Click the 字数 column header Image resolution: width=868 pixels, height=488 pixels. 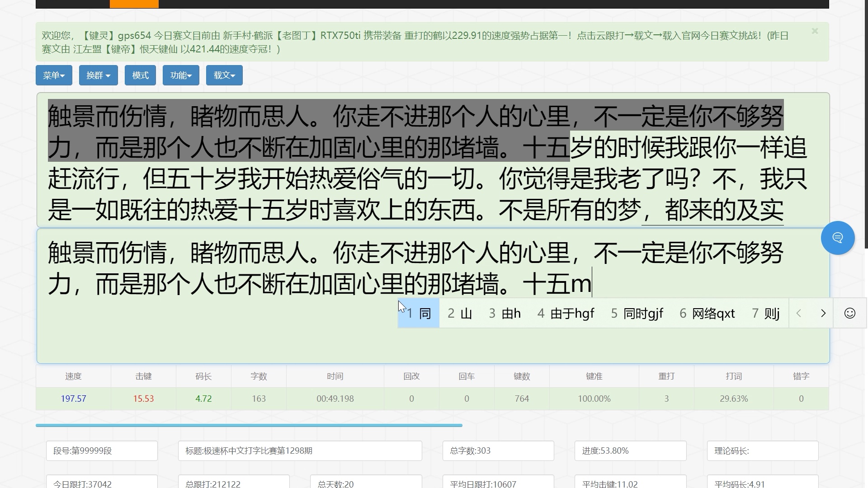point(259,376)
